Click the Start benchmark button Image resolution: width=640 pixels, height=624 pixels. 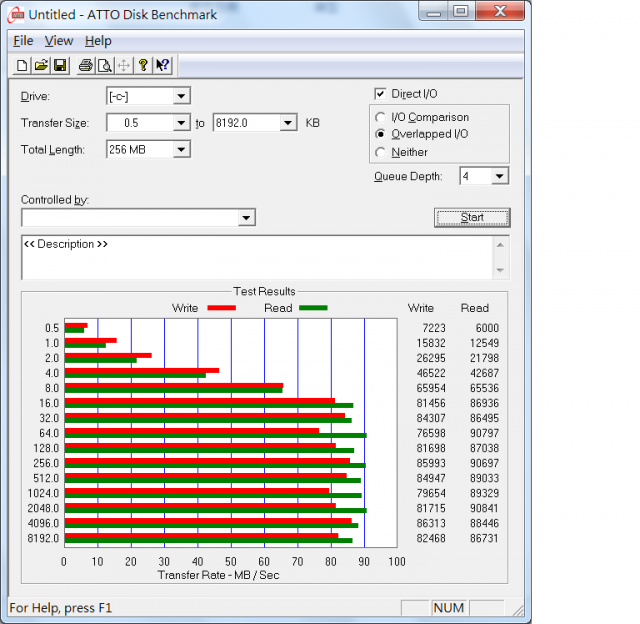pos(472,218)
